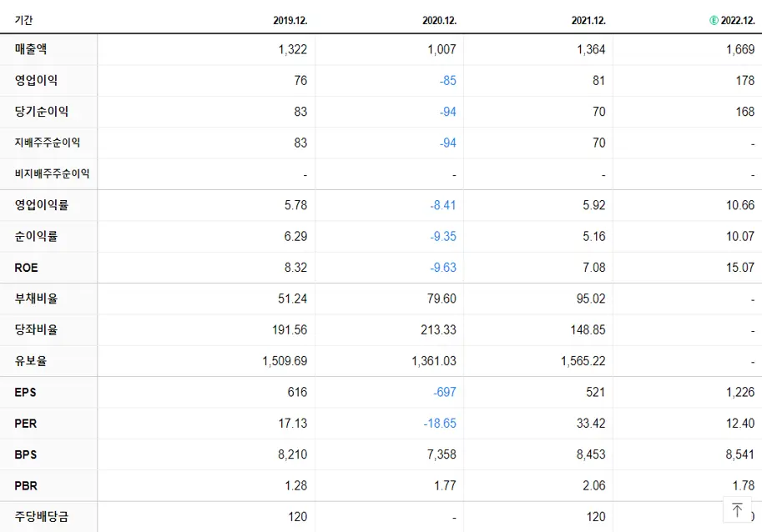Click the 148.85 quick ratio value

(588, 330)
